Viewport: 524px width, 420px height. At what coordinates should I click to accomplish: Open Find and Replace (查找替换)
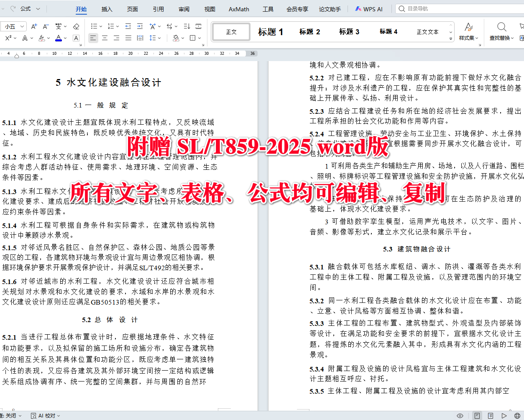[x=501, y=31]
